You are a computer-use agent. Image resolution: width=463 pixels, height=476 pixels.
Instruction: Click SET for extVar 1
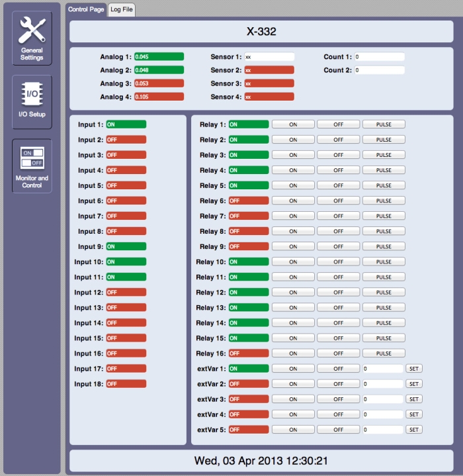tap(414, 369)
